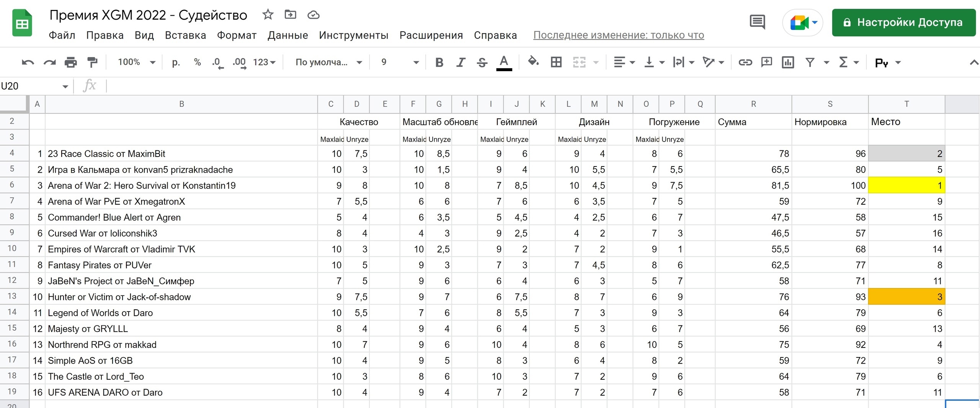This screenshot has width=980, height=408.
Task: Click the insert chart icon
Action: 788,62
